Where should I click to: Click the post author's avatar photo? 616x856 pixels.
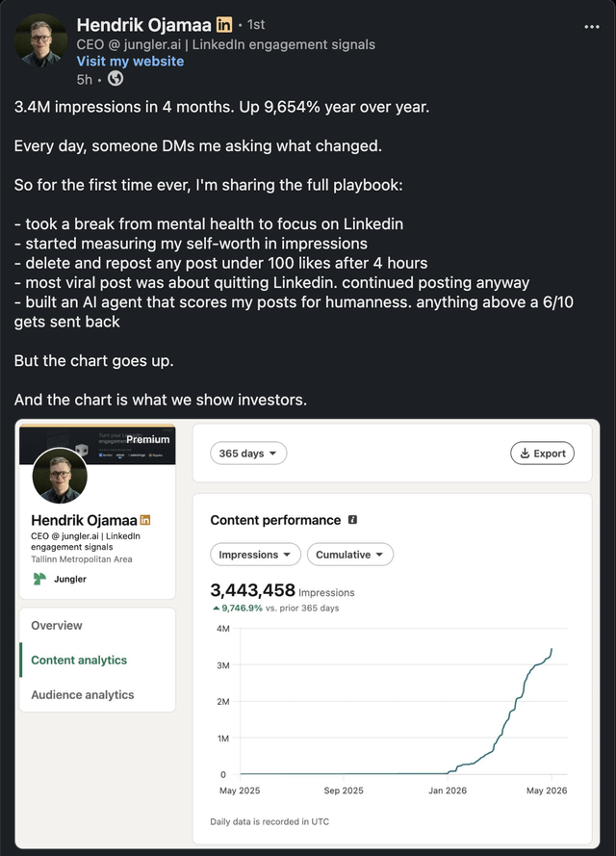click(40, 39)
